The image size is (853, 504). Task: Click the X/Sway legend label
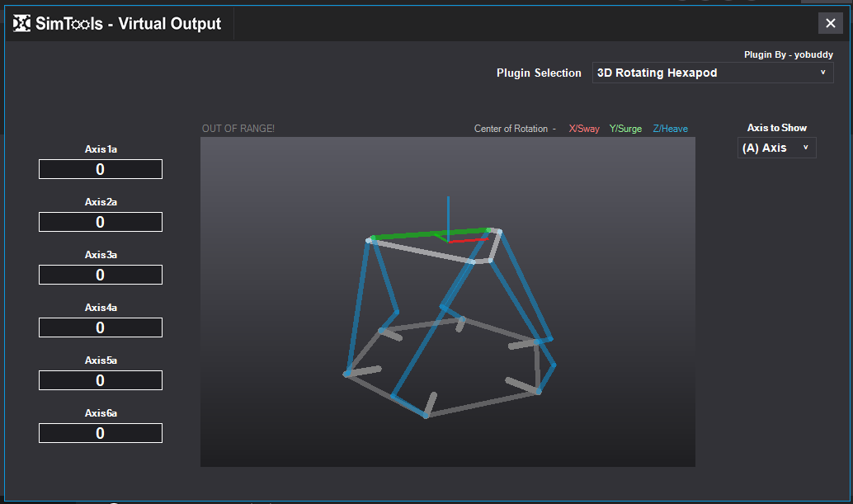coord(584,129)
